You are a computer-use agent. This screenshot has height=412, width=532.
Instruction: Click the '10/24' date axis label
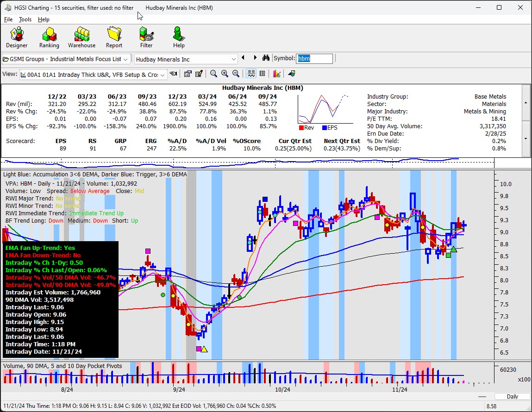pos(282,390)
